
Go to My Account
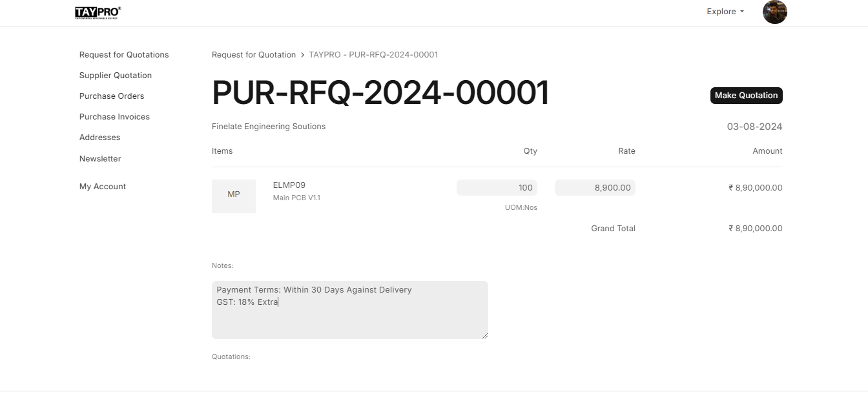[103, 187]
